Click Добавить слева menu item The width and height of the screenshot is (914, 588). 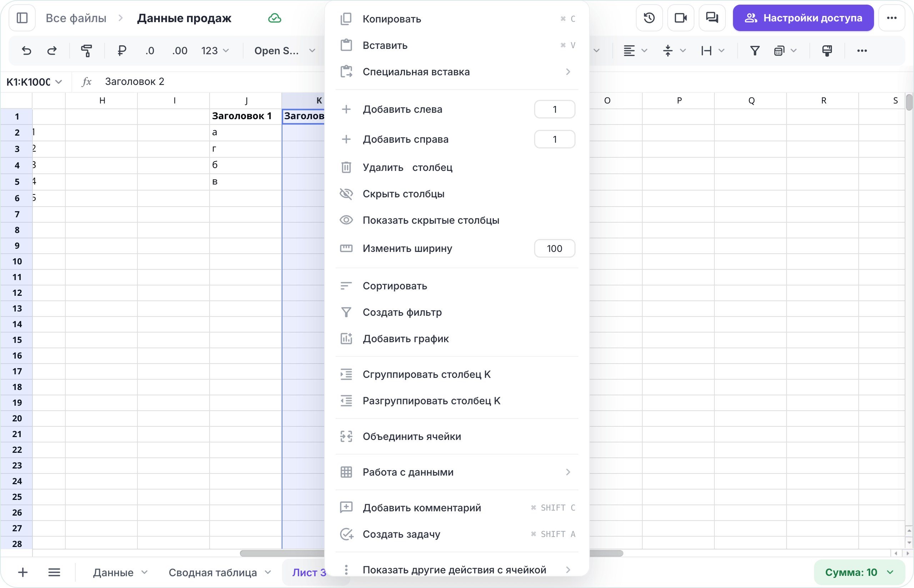coord(403,109)
